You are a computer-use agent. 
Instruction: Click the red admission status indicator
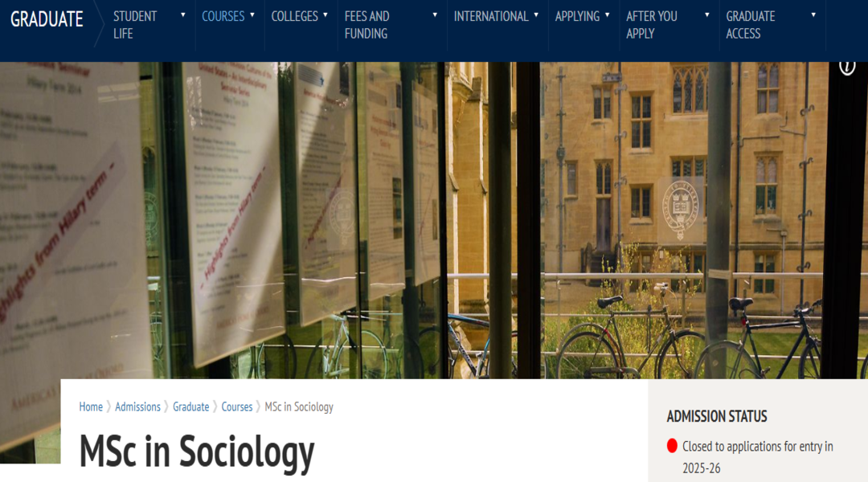tap(672, 446)
